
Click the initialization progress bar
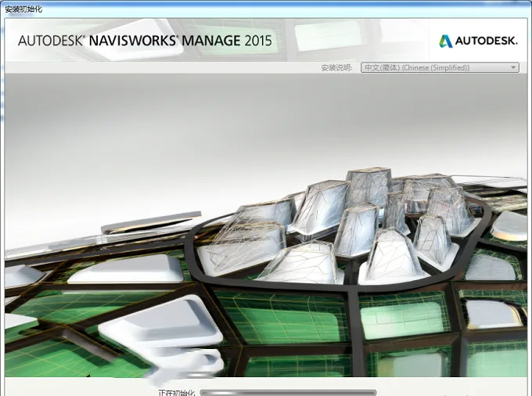pos(289,393)
